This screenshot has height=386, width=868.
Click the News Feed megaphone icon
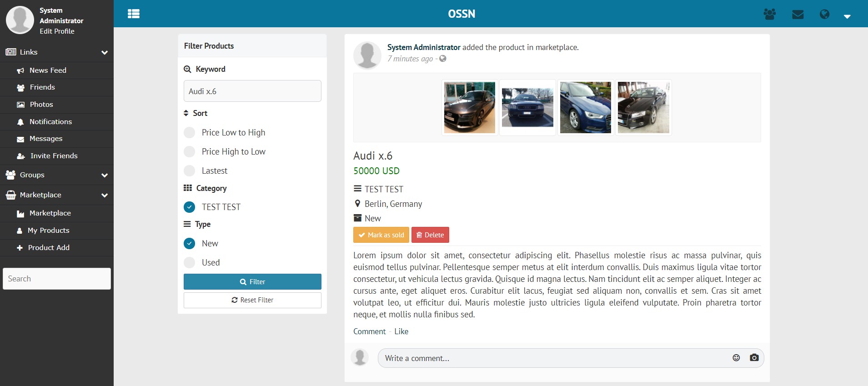(x=20, y=70)
